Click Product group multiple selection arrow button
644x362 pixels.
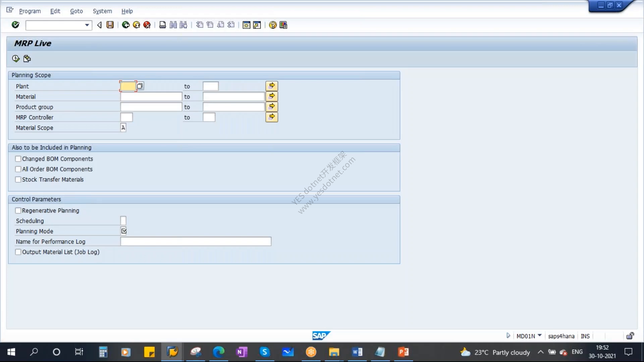coord(272,106)
